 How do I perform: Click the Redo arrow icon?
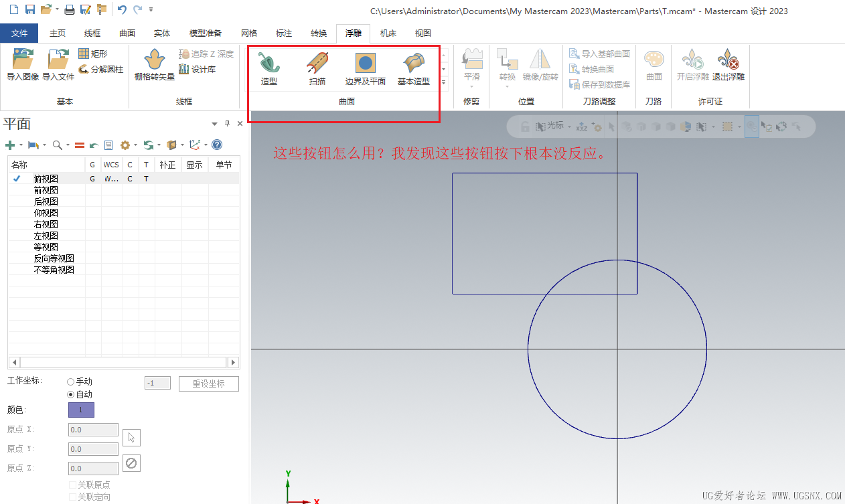[137, 9]
